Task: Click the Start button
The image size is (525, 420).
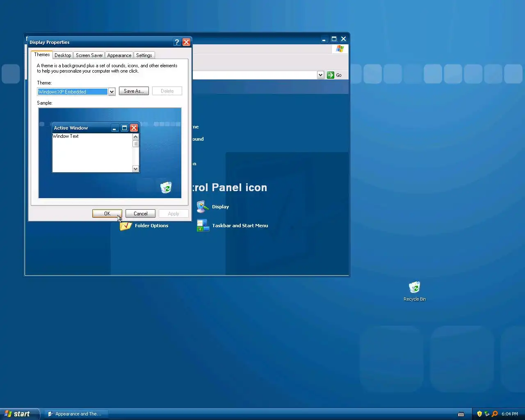Action: [19, 414]
